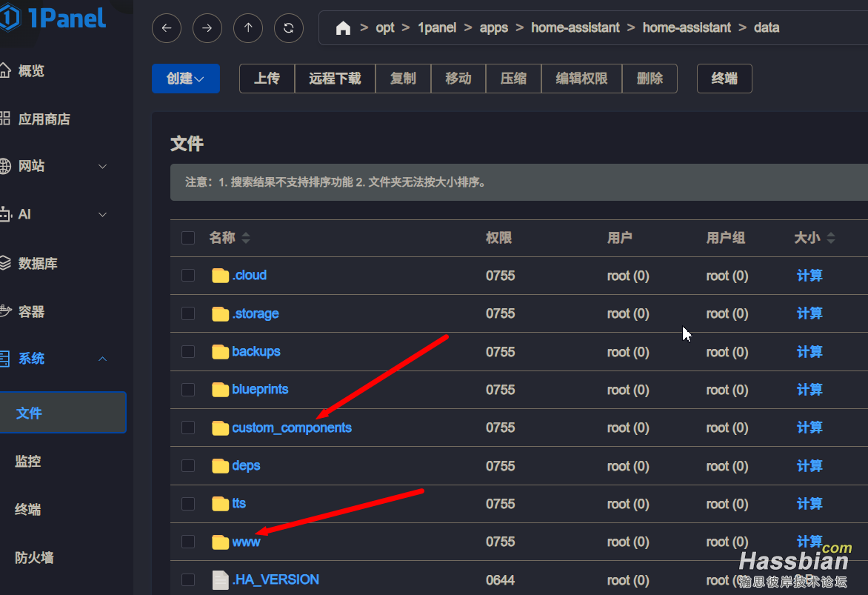Open the custom_components folder link

(x=292, y=428)
